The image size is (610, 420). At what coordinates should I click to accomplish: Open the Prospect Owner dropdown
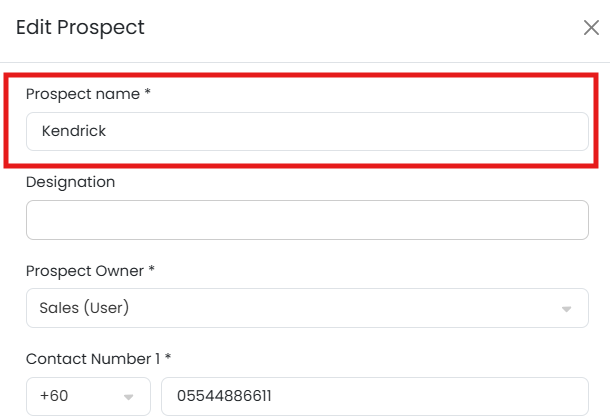307,308
